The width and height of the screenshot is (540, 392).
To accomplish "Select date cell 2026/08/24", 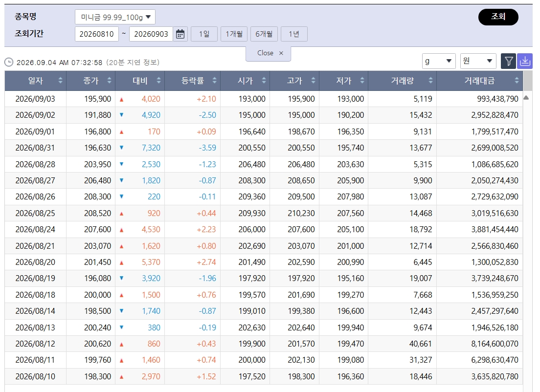I will coord(35,230).
